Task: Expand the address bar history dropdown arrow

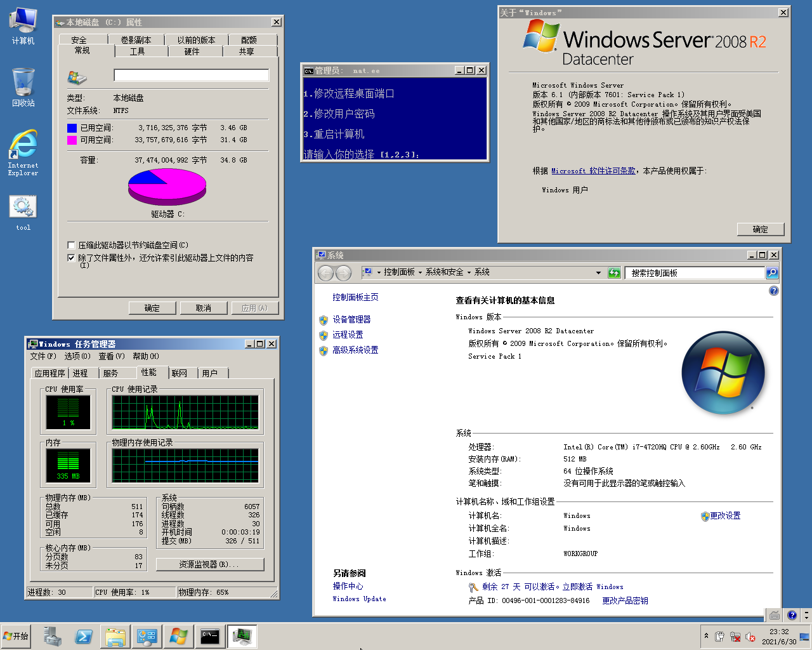Action: (598, 273)
